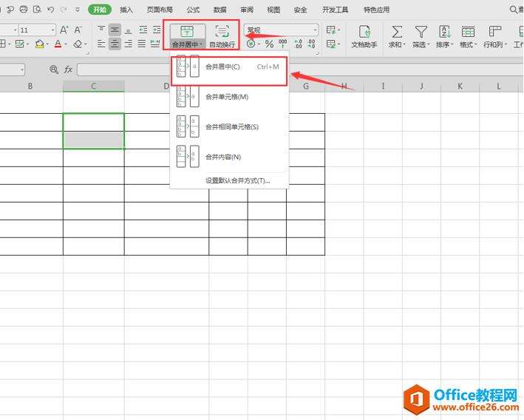
Task: Click the increase indent icon
Action: [x=157, y=30]
